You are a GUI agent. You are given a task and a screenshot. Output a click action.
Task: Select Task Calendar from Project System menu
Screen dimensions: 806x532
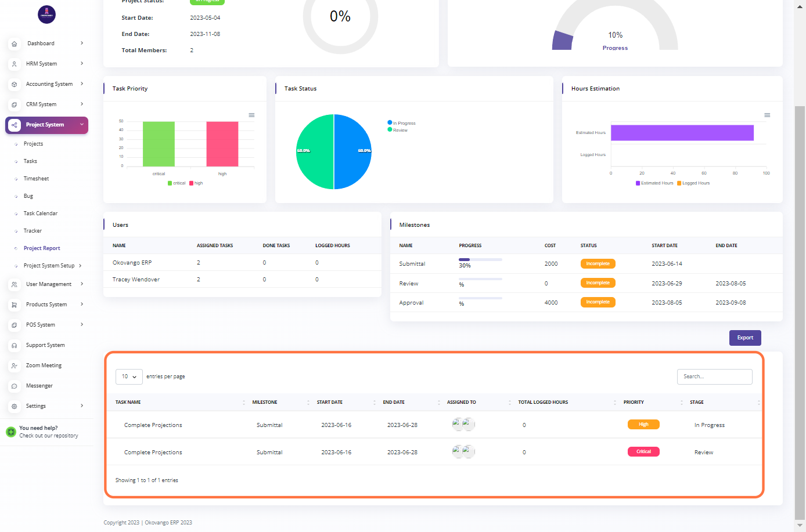(40, 213)
